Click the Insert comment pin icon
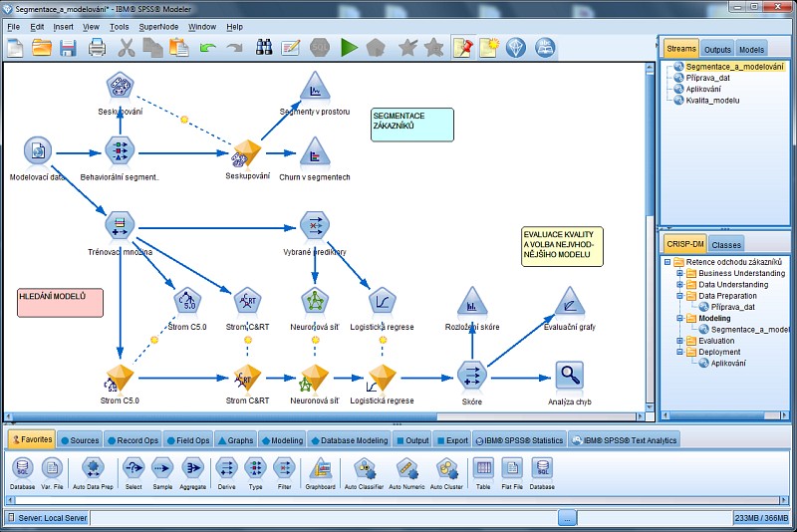Image resolution: width=797 pixels, height=532 pixels. click(462, 48)
